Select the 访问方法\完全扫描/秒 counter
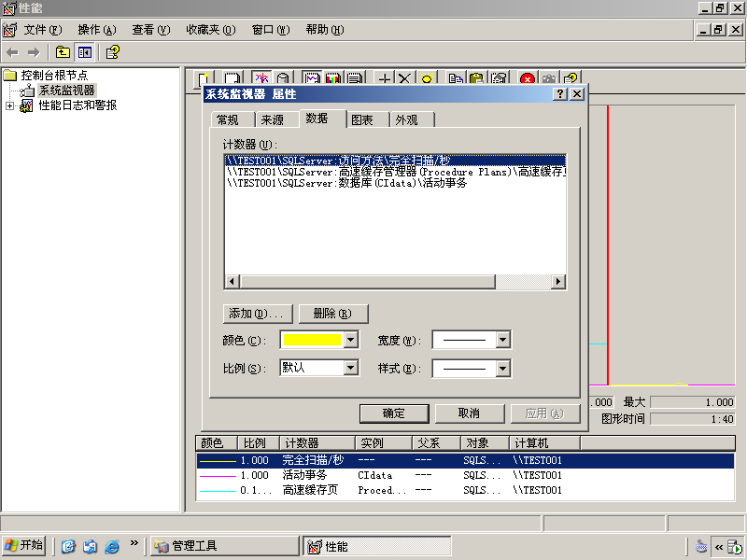Viewport: 747px width, 560px height. [x=395, y=161]
